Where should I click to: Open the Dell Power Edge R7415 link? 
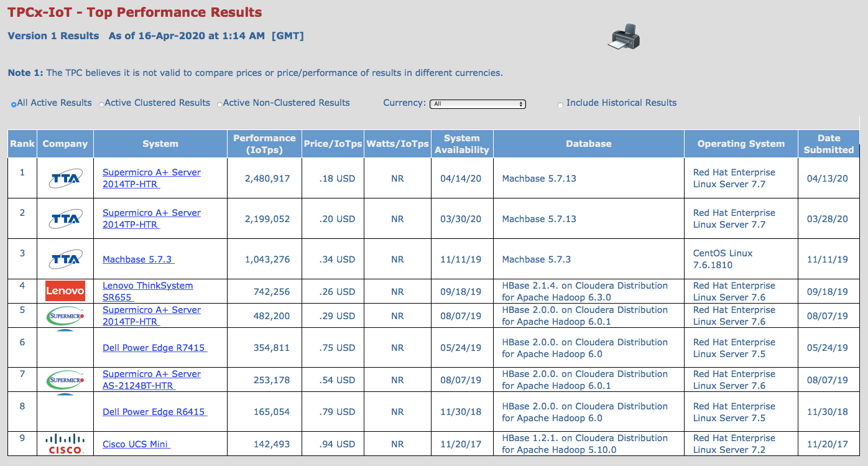click(154, 348)
